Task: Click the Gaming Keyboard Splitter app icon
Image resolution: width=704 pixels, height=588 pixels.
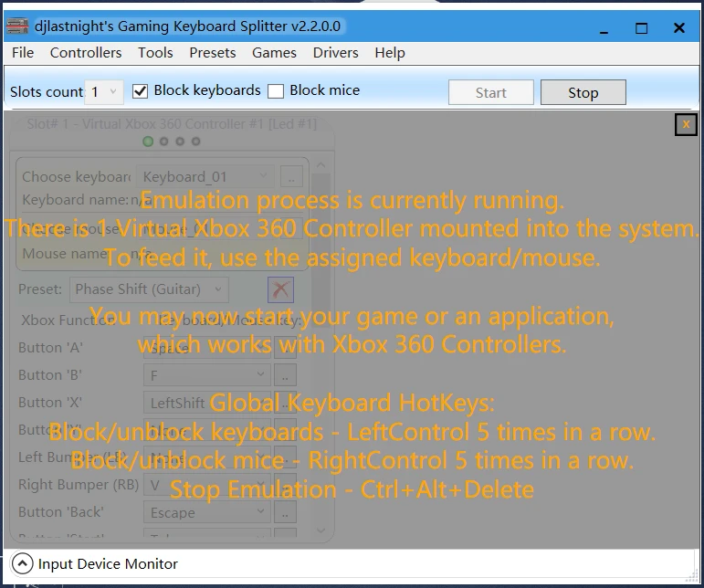Action: (17, 26)
